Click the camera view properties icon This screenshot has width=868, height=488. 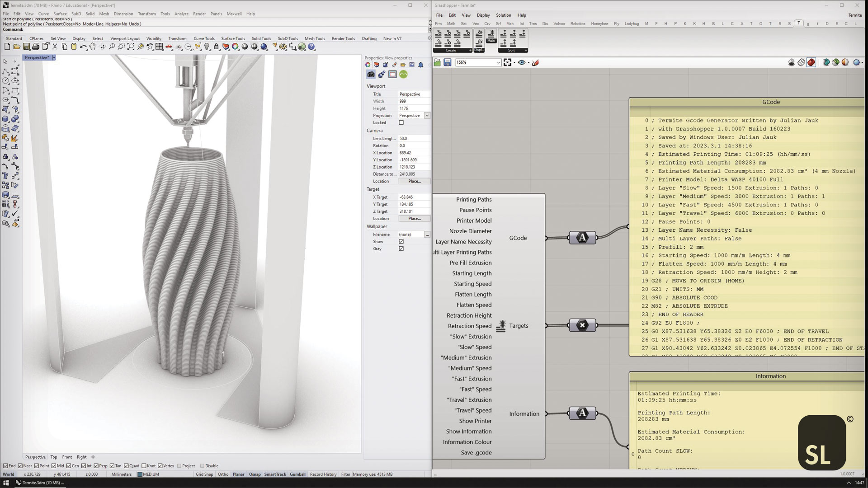coord(371,75)
